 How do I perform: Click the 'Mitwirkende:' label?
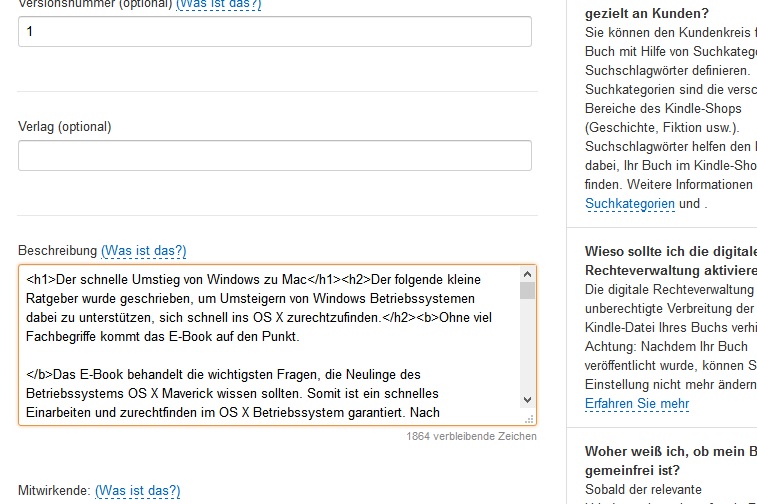54,490
